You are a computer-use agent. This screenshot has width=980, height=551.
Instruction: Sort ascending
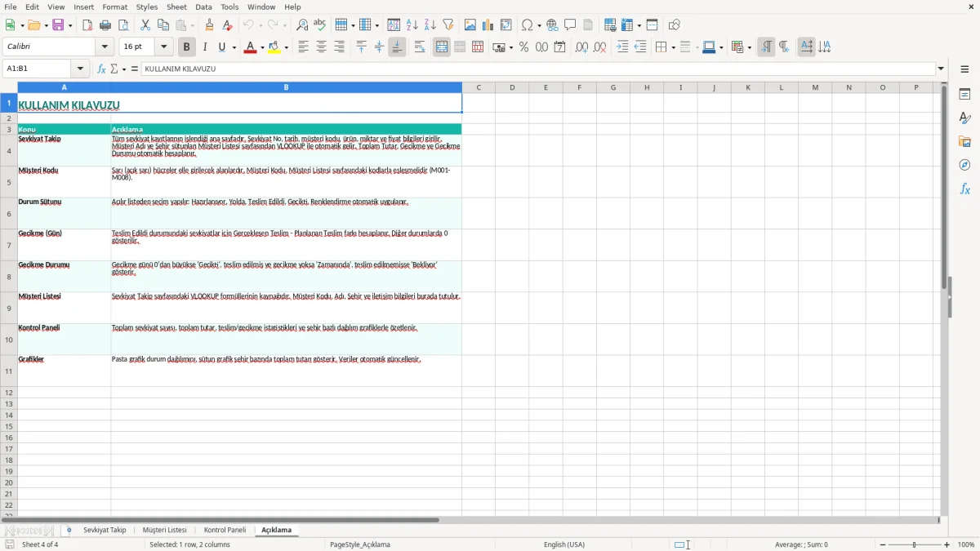click(412, 25)
